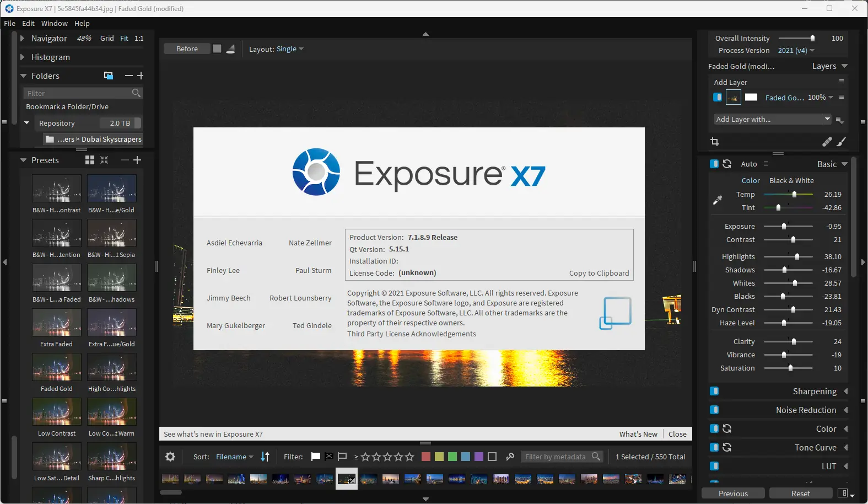Open the folder bookmark icon in Folders
The height and width of the screenshot is (504, 868).
(109, 76)
